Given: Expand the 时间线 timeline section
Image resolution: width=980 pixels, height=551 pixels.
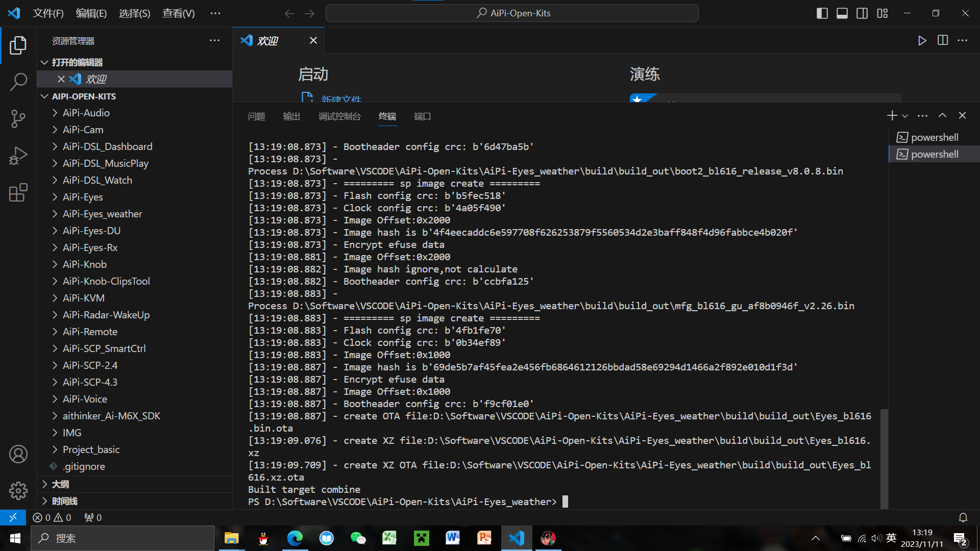Looking at the screenshot, I should click(135, 501).
